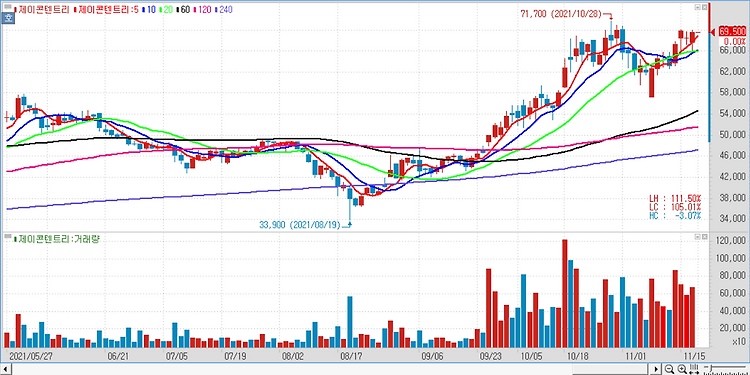Click the high marker 71,700 (2021/10/28)
This screenshot has height=375, width=750.
click(562, 14)
